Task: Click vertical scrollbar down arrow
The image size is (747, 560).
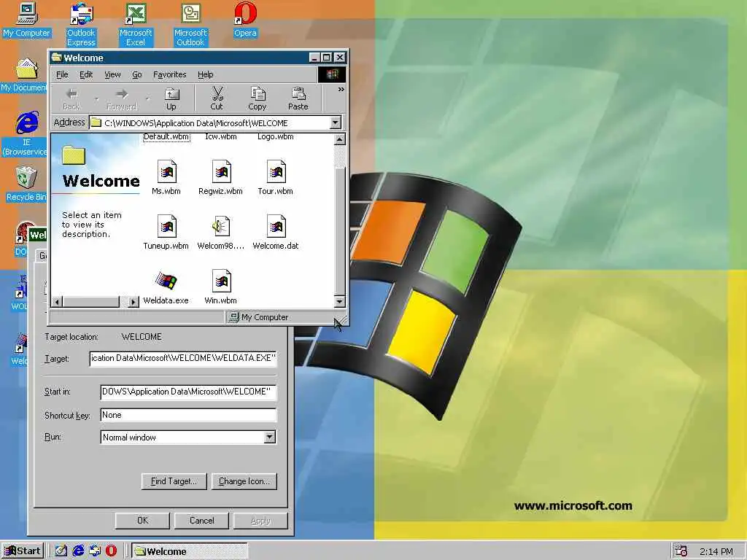Action: coord(340,301)
